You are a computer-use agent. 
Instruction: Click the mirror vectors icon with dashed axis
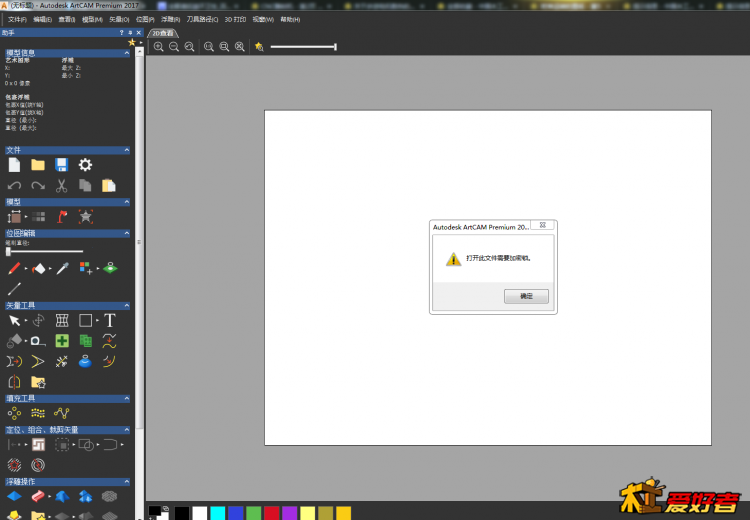14,382
